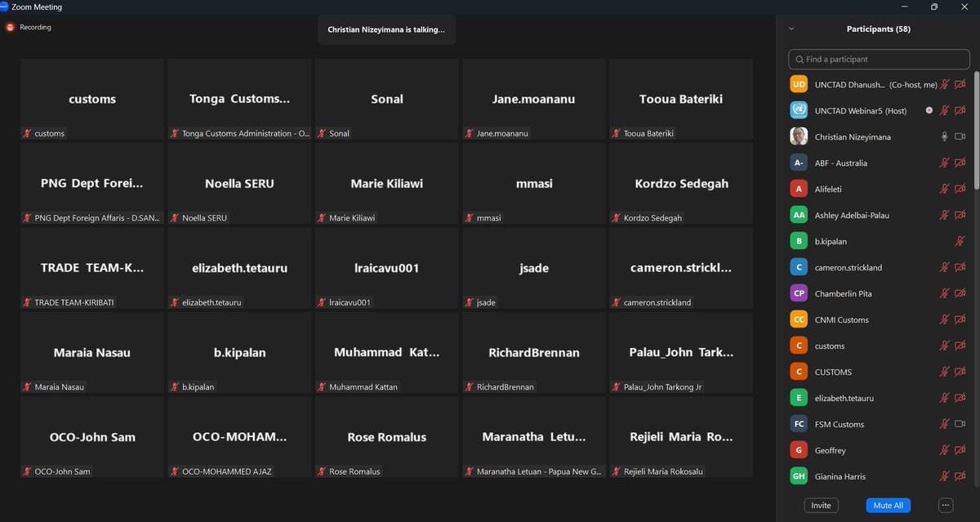Screen dimensions: 980x522
Task: Toggle elizabeth.tetauru's muted mic in participants list
Action: coord(945,398)
